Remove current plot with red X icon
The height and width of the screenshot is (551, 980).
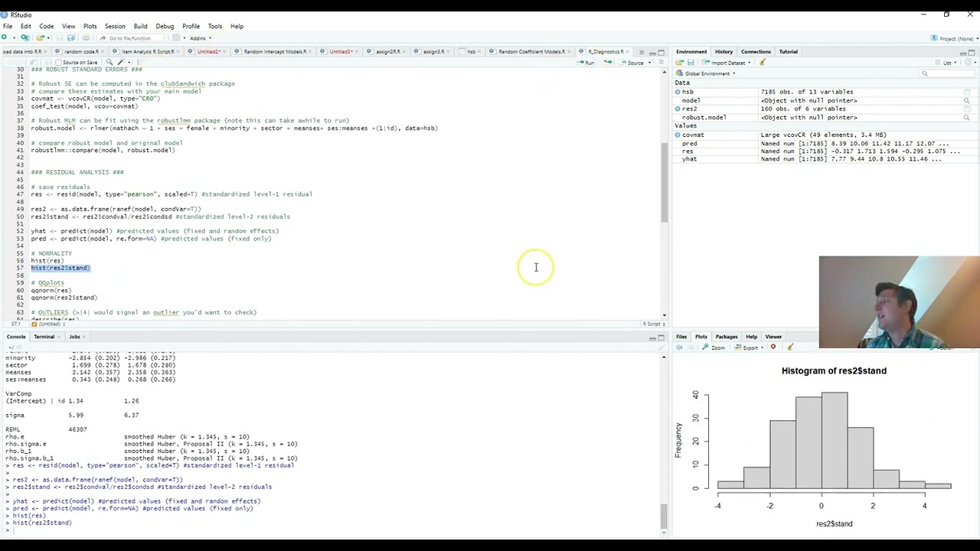[773, 347]
